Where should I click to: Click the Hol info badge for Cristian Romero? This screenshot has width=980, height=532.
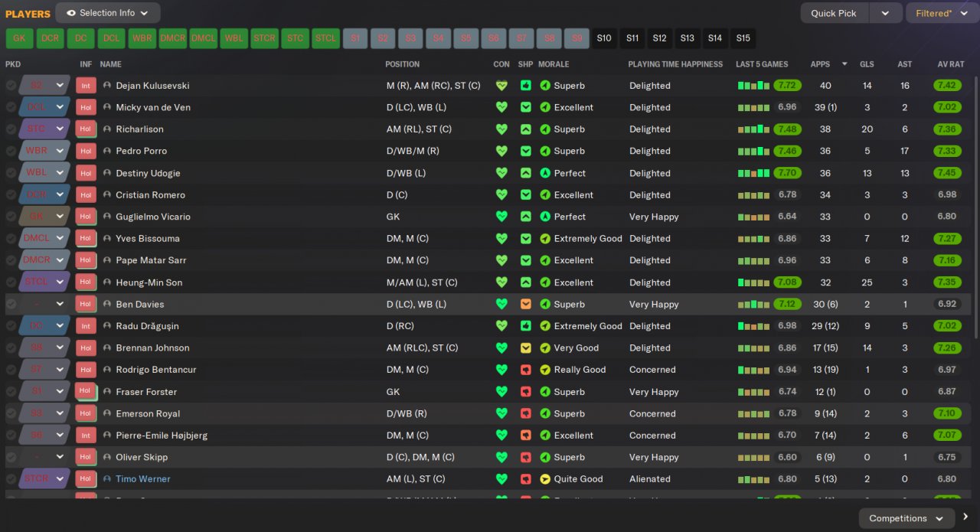tap(86, 195)
